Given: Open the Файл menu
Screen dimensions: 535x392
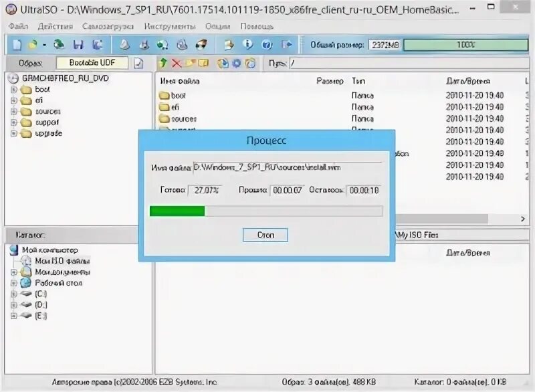Looking at the screenshot, I should point(19,26).
